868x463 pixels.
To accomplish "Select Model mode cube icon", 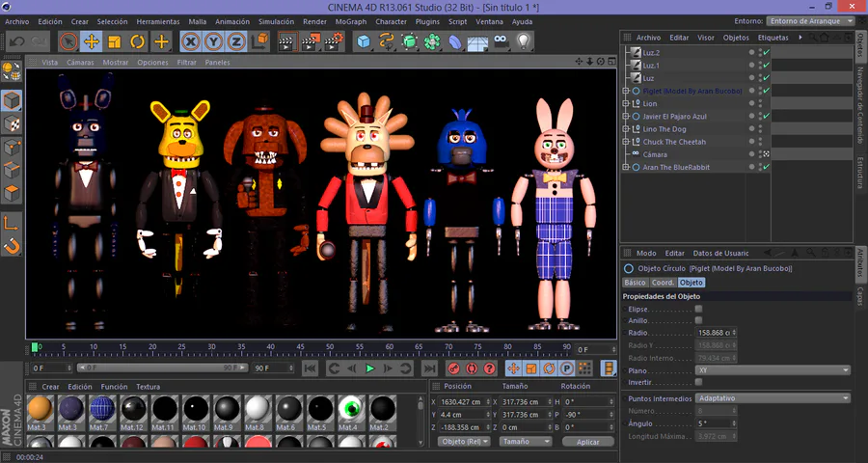I will point(12,100).
